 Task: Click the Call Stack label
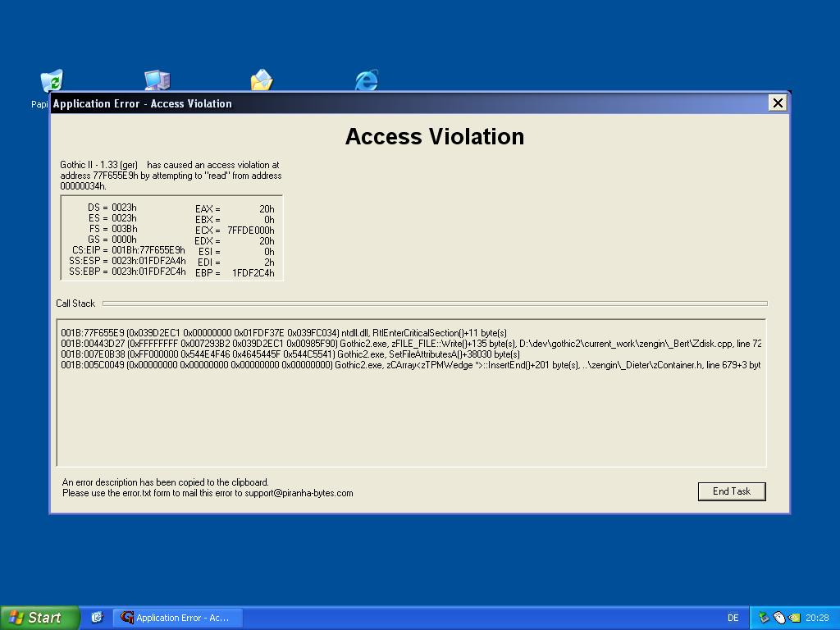tap(75, 304)
